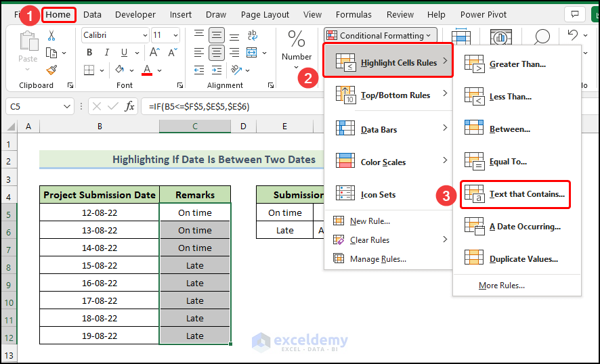Increase font size with the larger A icon

154,52
